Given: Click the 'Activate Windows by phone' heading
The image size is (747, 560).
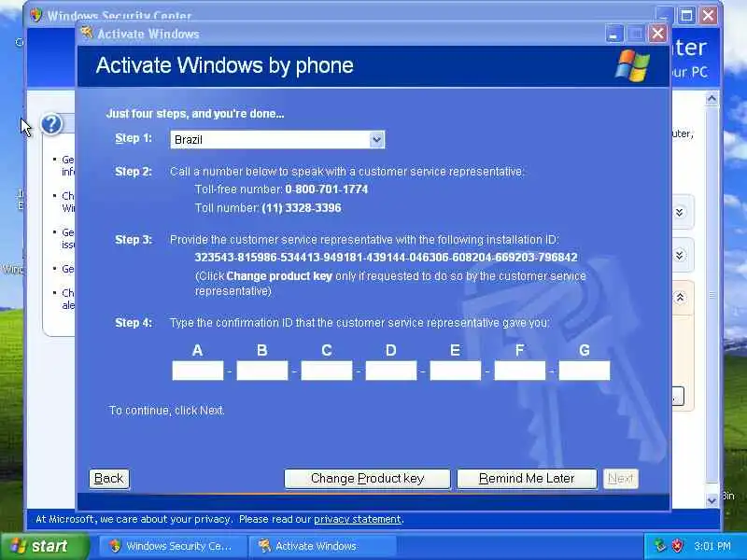Looking at the screenshot, I should (224, 65).
